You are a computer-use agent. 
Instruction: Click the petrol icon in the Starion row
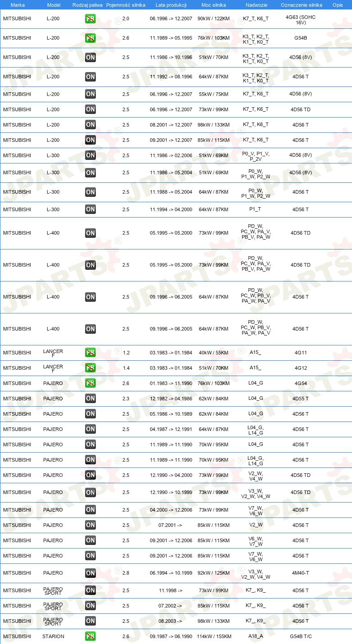click(x=90, y=636)
